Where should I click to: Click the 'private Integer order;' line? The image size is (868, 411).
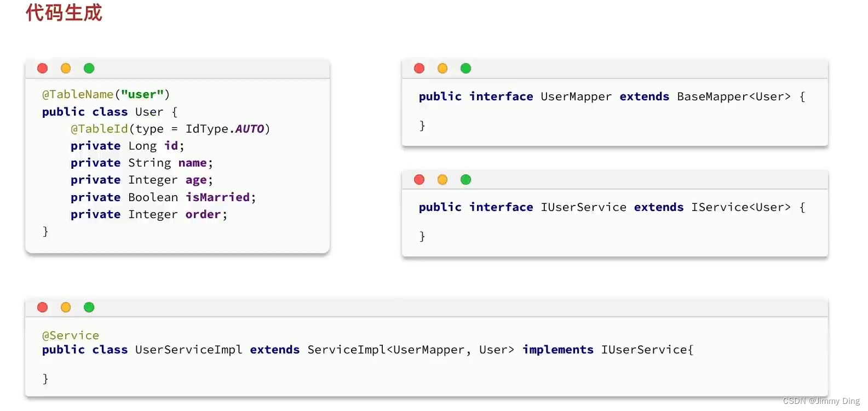point(149,214)
